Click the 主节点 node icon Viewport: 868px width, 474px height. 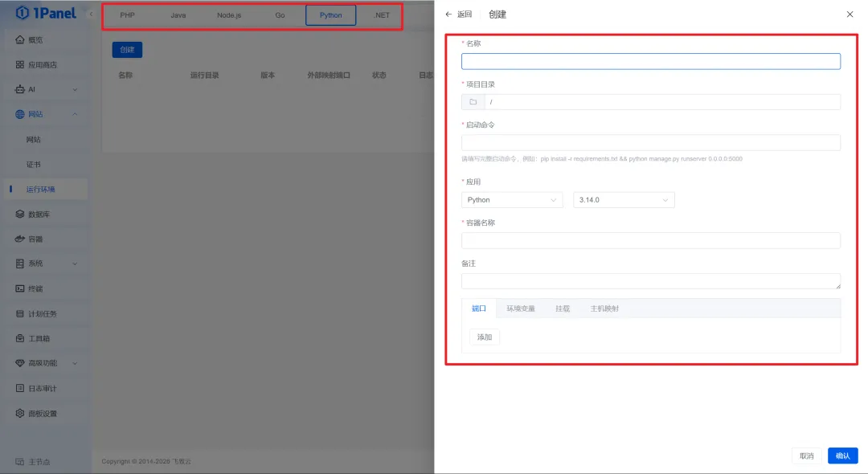tap(20, 462)
